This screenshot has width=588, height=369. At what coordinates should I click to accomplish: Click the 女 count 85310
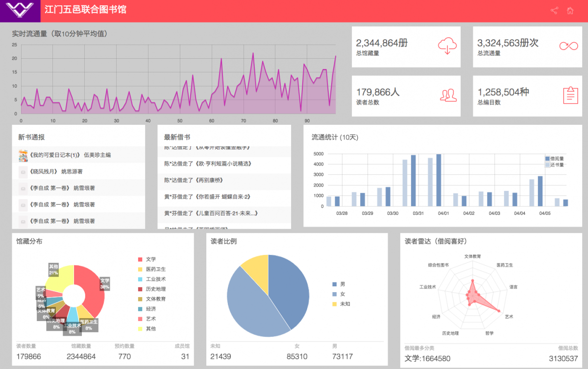click(297, 357)
